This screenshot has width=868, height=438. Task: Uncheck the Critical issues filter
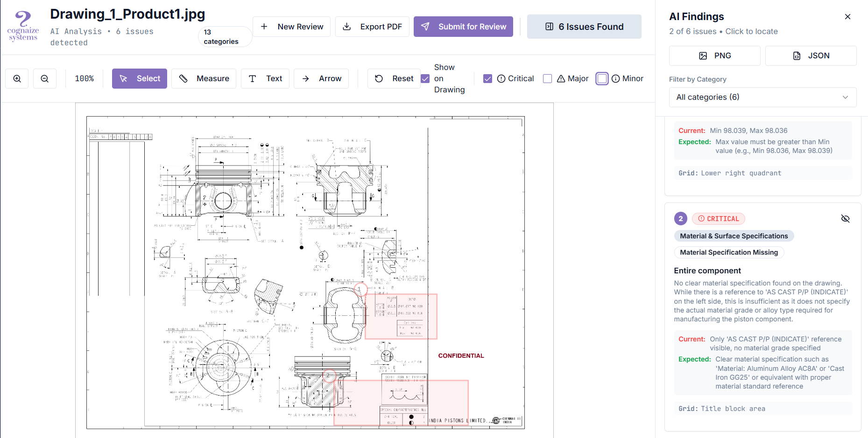487,78
